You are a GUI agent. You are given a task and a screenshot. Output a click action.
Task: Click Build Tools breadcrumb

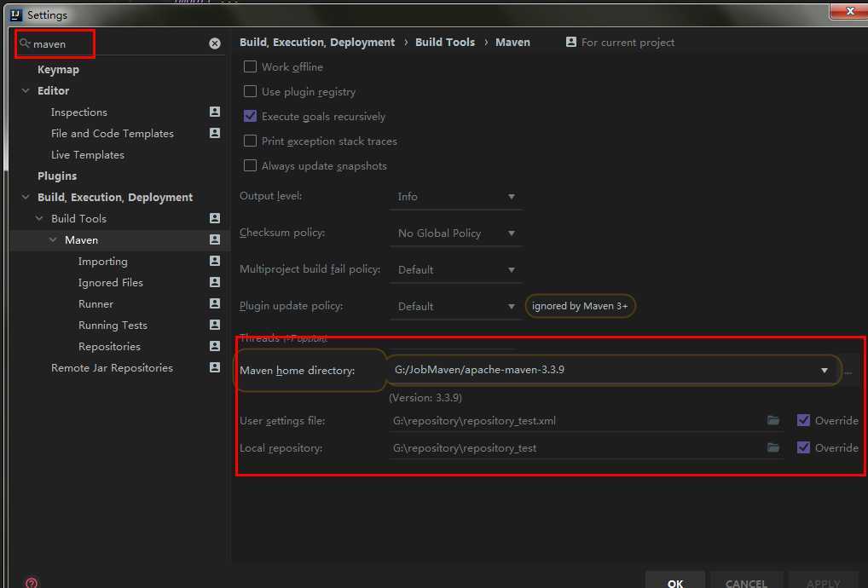click(445, 42)
